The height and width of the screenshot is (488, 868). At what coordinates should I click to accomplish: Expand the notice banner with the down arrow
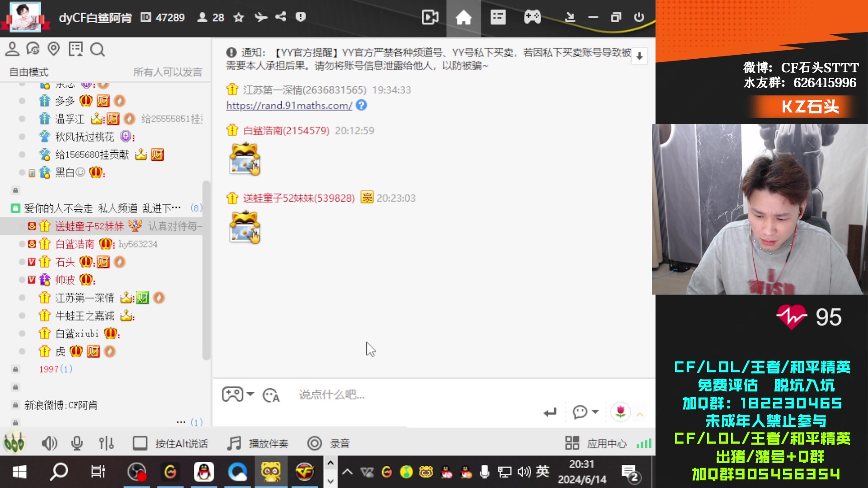(x=639, y=56)
